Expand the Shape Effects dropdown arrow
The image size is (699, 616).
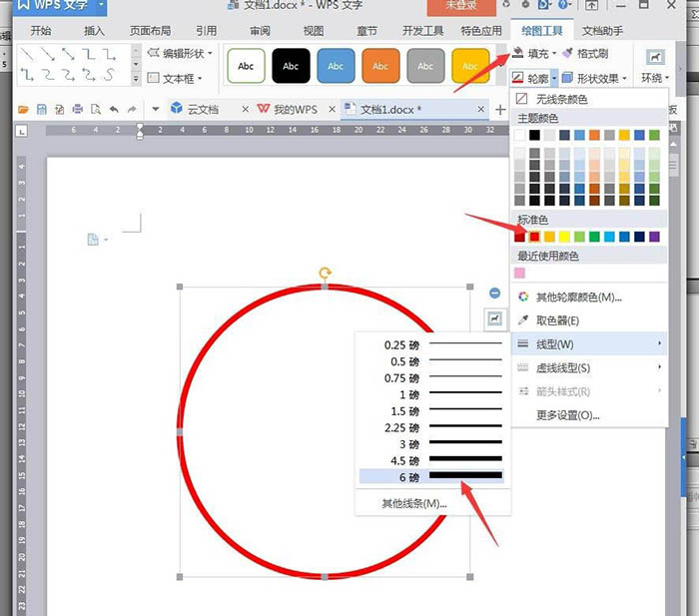tap(624, 79)
